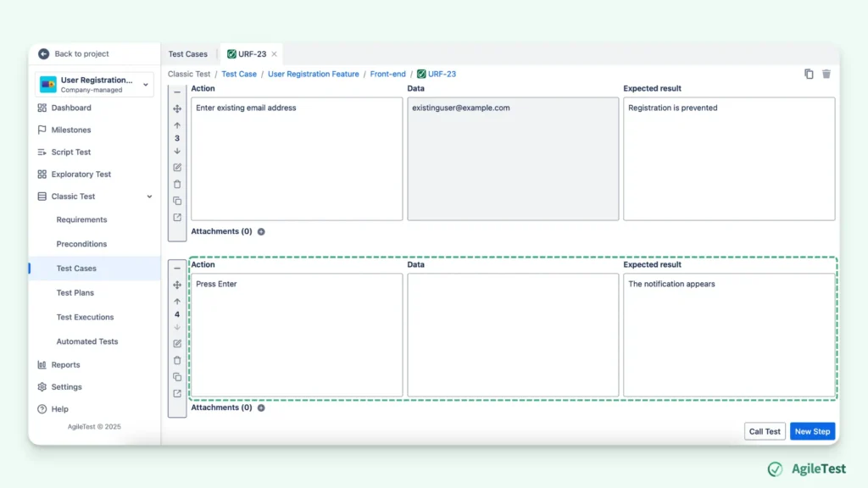Click the Script Test icon
Screen dimensions: 868x488
[x=42, y=152]
